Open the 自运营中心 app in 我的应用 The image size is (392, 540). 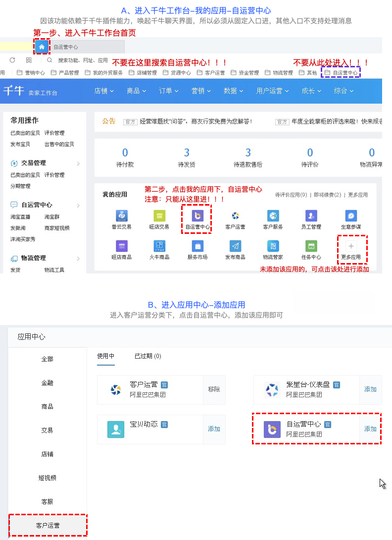(197, 216)
